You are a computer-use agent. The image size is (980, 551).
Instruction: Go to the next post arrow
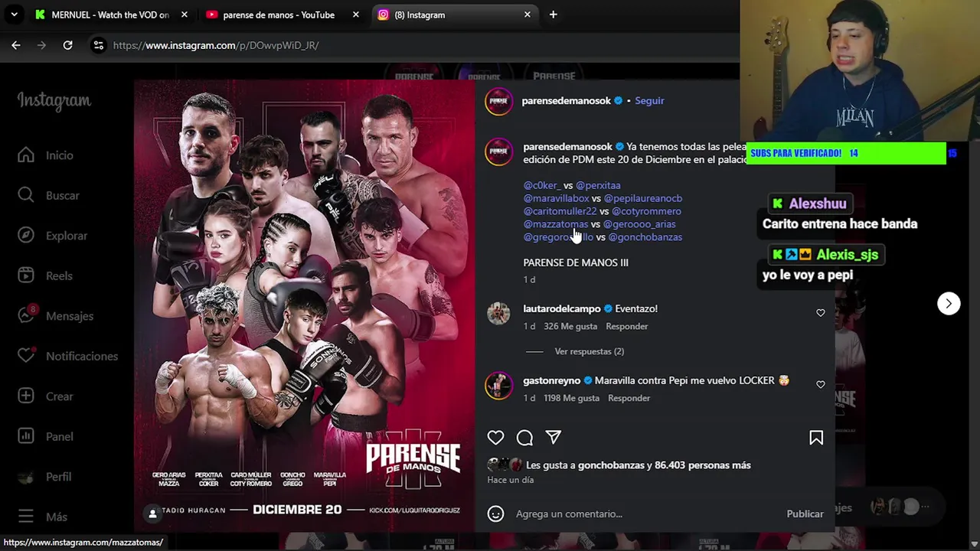(949, 304)
